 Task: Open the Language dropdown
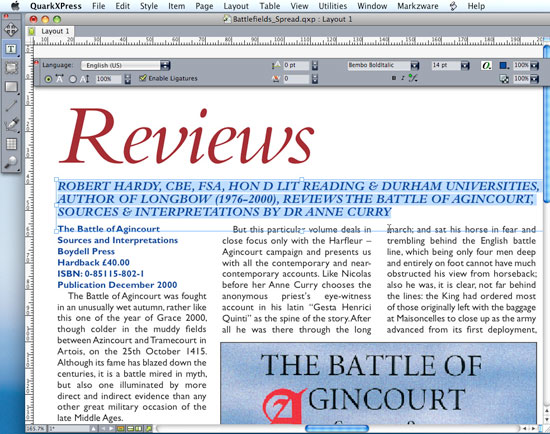tap(126, 65)
